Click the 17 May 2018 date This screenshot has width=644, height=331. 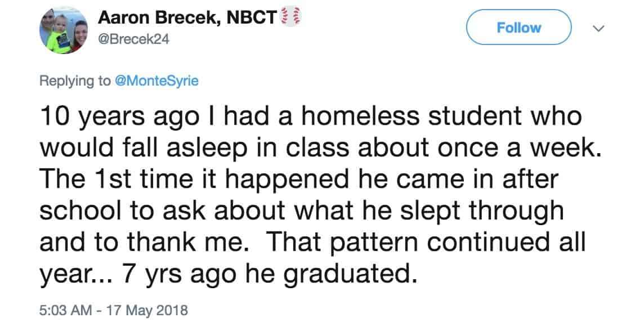coord(141,310)
